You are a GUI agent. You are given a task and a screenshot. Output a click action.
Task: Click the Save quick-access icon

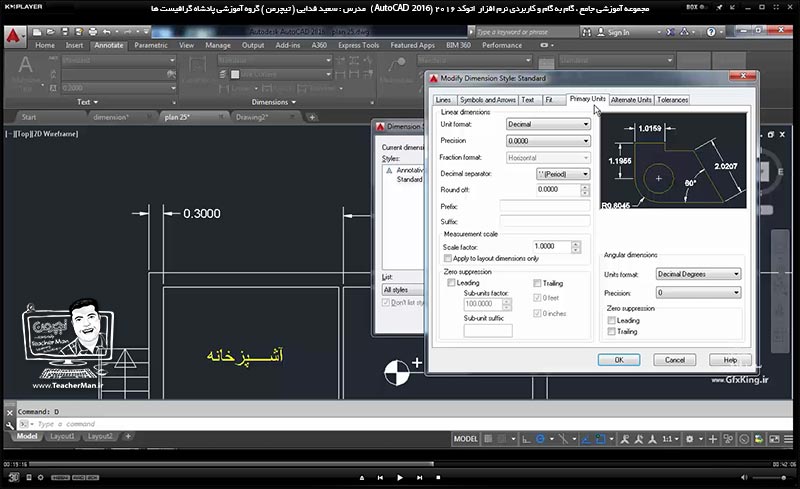coord(65,32)
